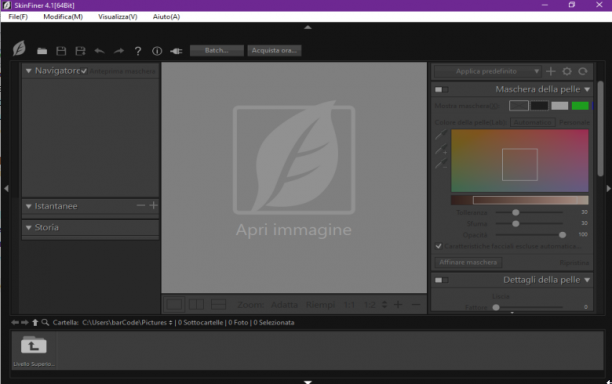Collapse the Navigatore panel
This screenshot has width=612, height=384.
(28, 71)
